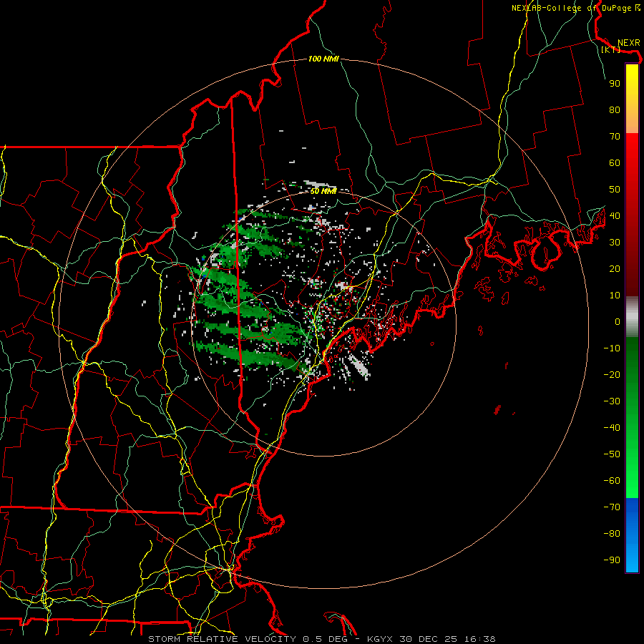Click the -20 value on velocity scale
This screenshot has width=644, height=644.
point(612,374)
